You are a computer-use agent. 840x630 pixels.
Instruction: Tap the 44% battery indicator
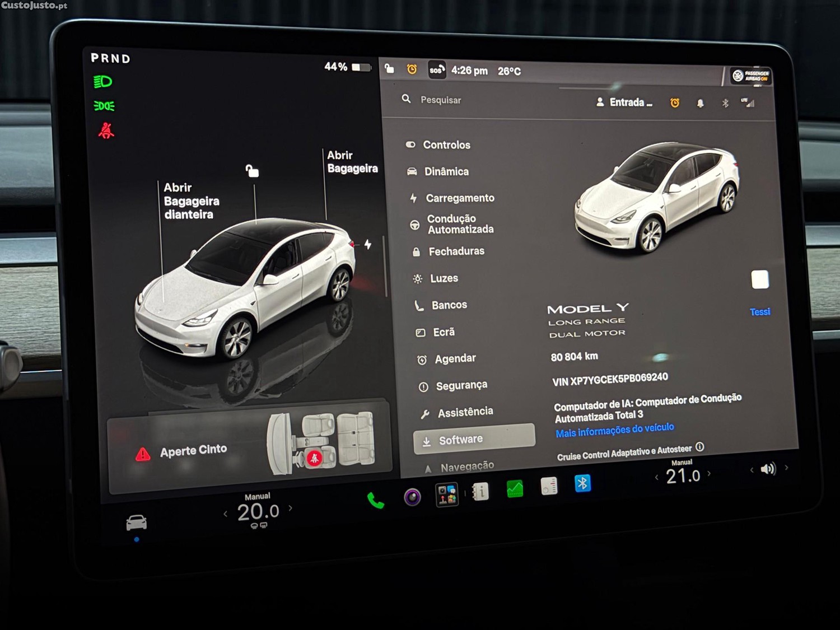348,67
